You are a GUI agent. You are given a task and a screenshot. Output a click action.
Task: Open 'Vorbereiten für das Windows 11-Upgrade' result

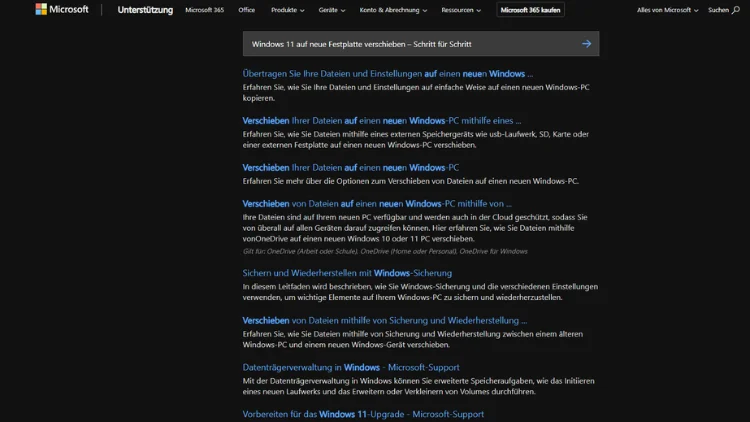(363, 414)
